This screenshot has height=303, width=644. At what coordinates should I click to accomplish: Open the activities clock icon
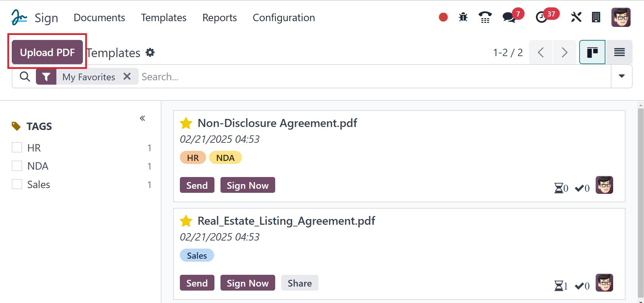click(541, 17)
